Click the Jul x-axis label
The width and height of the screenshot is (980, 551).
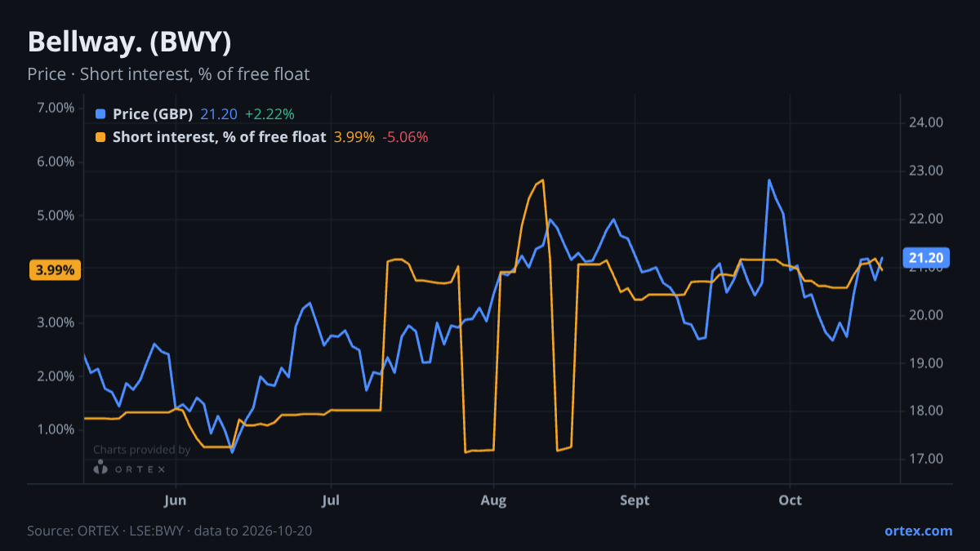pos(331,500)
